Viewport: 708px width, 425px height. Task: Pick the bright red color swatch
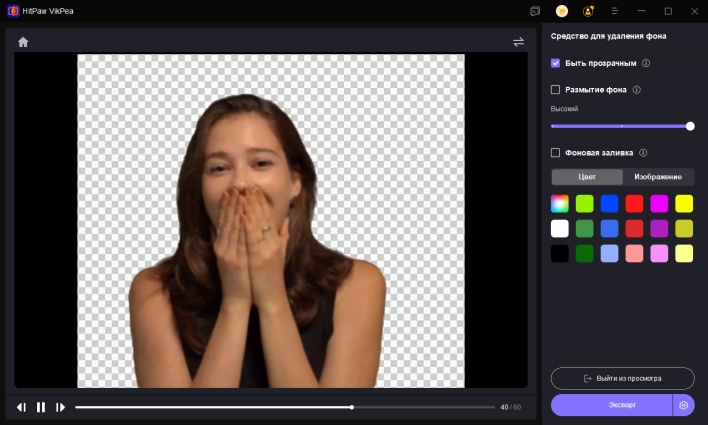(x=634, y=203)
